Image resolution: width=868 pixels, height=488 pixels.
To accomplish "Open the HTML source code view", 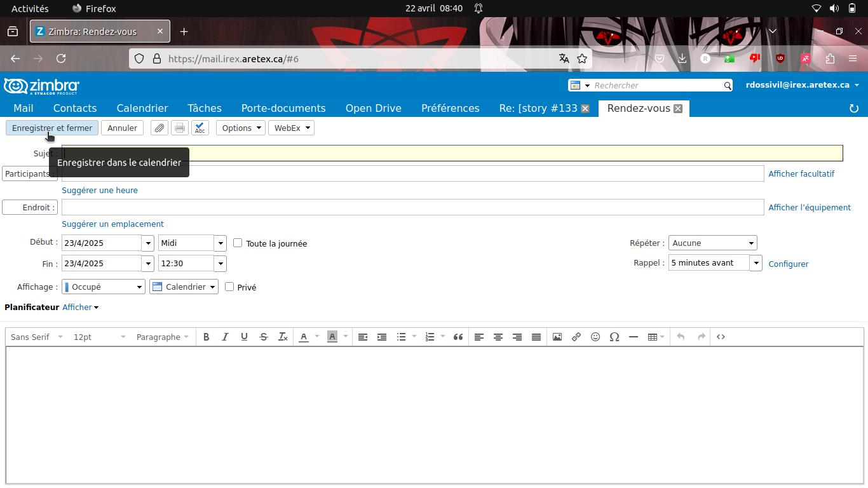I will pyautogui.click(x=721, y=337).
